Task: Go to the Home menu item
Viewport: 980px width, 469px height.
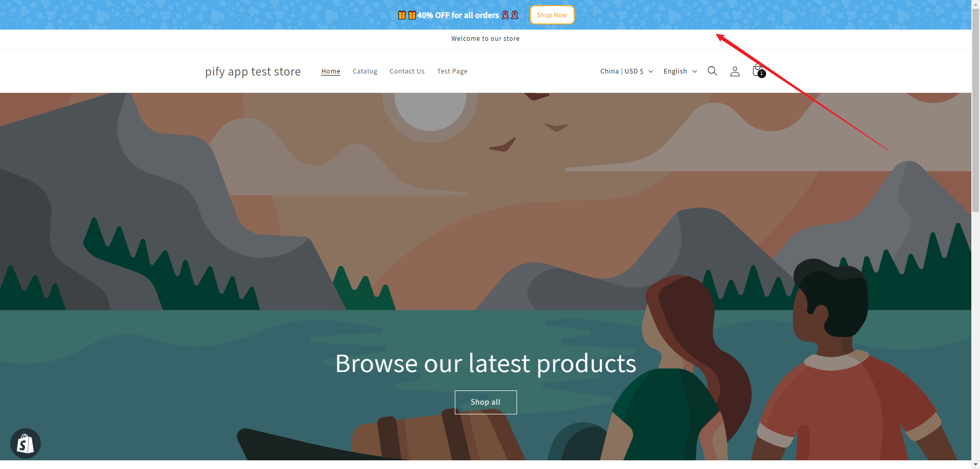Action: click(331, 71)
